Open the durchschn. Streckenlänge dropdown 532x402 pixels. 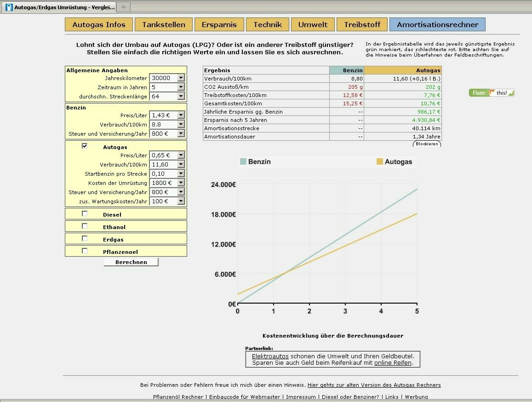pos(181,96)
